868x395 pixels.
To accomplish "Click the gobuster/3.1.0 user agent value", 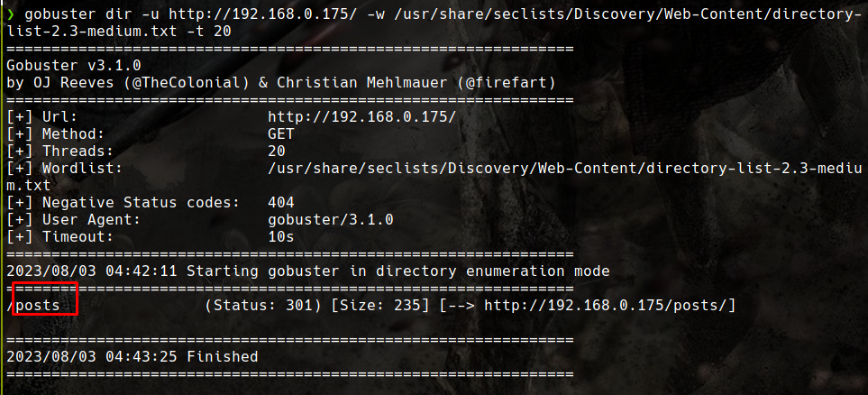I will 331,220.
